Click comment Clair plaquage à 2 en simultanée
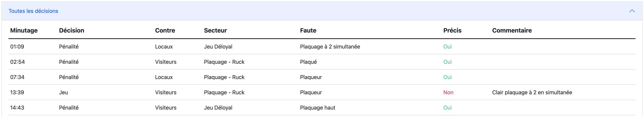This screenshot has width=644, height=117. 532,92
